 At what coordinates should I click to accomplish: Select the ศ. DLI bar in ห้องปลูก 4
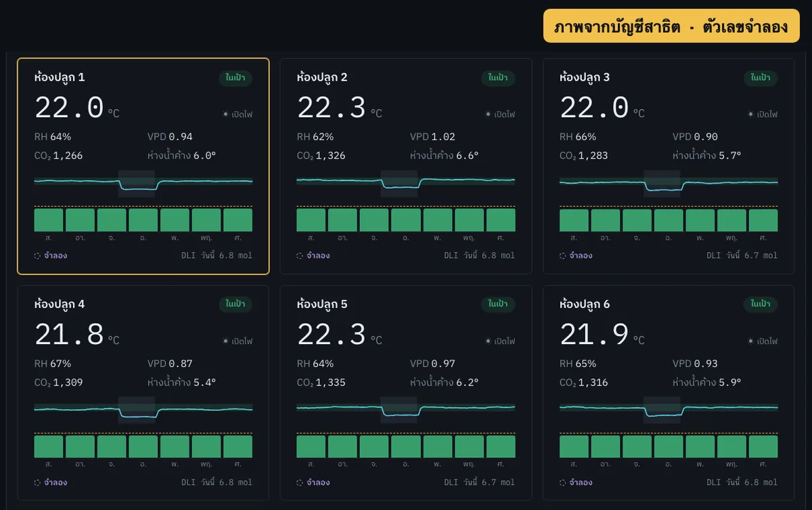point(238,447)
